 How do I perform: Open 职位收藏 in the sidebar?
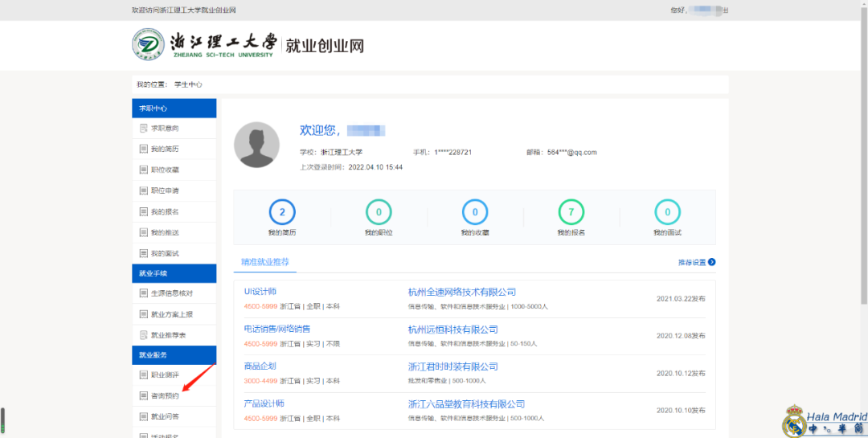pyautogui.click(x=165, y=170)
